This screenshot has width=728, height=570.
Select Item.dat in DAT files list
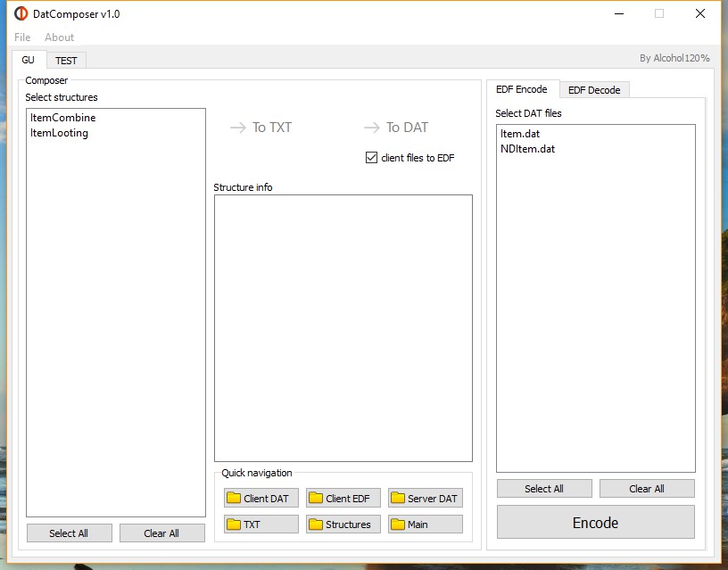coord(596,134)
